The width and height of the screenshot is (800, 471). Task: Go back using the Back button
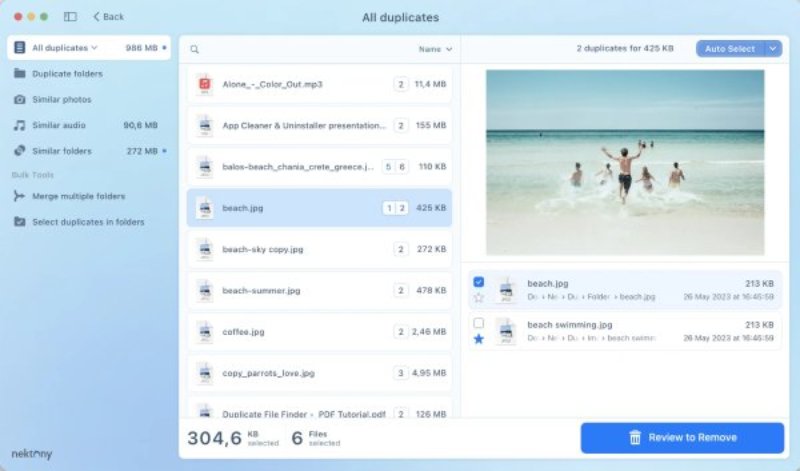108,17
